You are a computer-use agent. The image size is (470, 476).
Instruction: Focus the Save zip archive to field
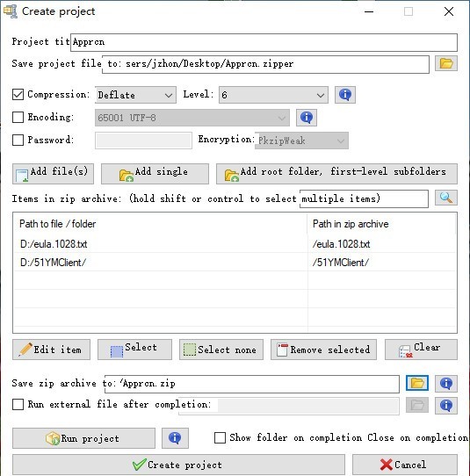click(x=252, y=384)
